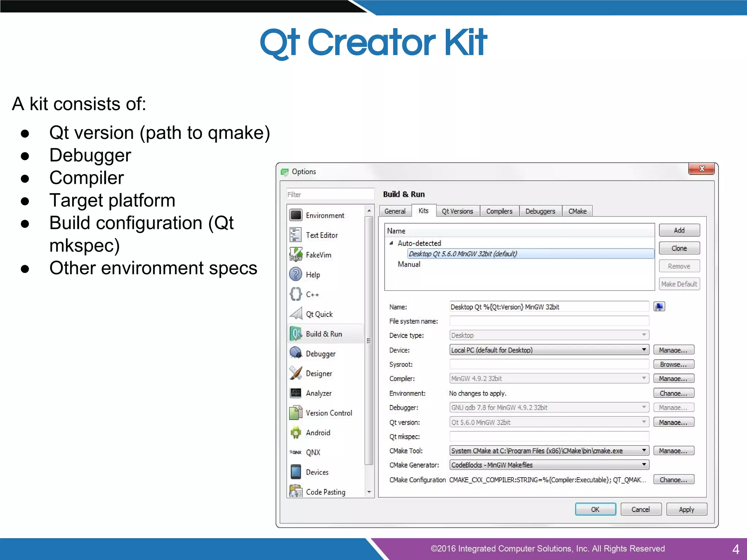This screenshot has height=560, width=747.
Task: Click the Apply button
Action: click(x=686, y=509)
